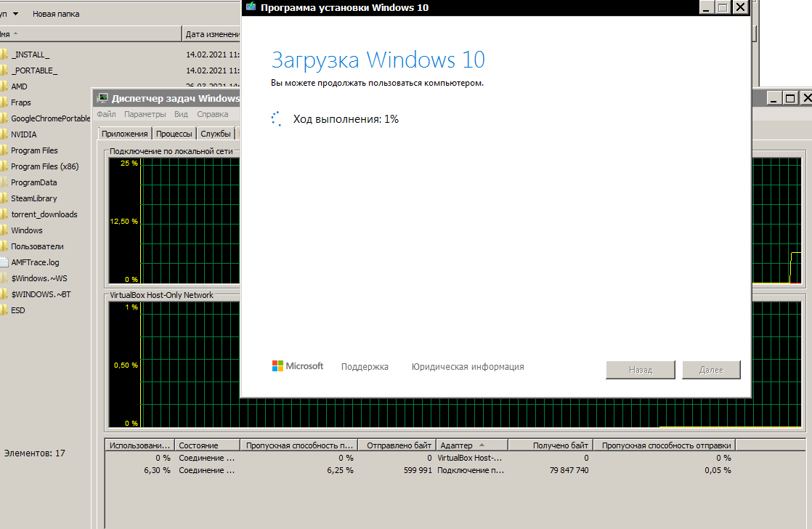Screen dimensions: 812x529
Task: Select the _INSTALL_ folder icon in Explorer
Action: [4, 54]
